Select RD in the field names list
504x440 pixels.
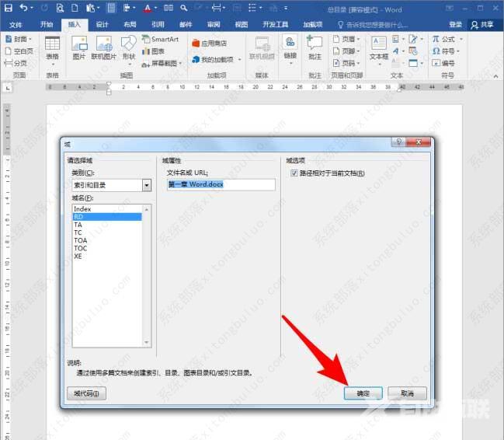[107, 217]
